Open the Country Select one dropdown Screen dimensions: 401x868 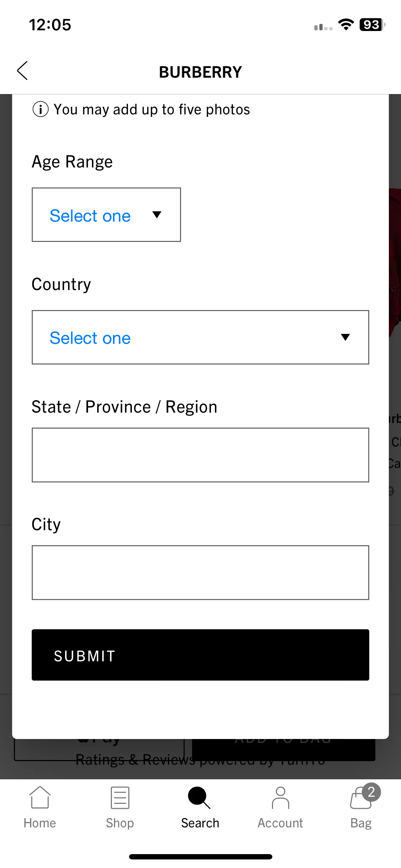click(x=200, y=337)
